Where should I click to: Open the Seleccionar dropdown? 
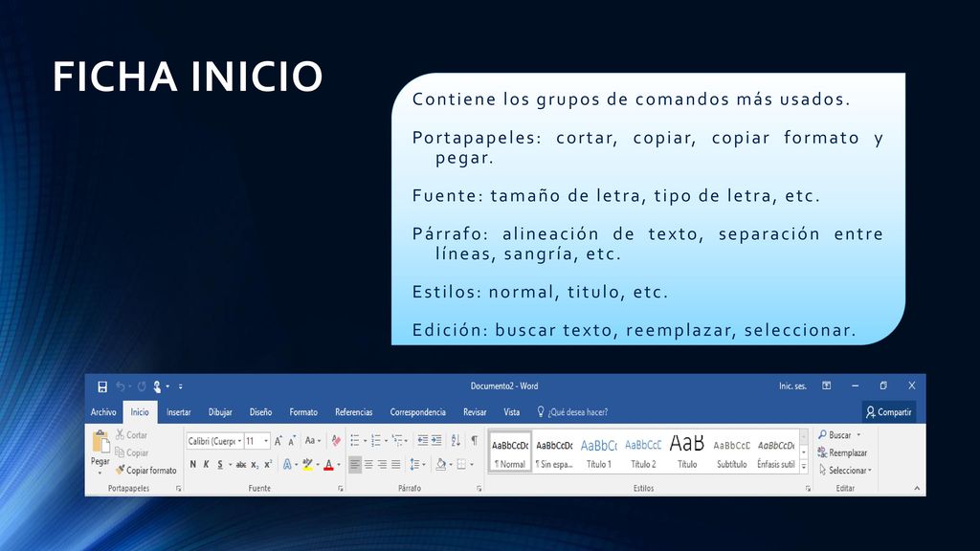click(x=845, y=470)
